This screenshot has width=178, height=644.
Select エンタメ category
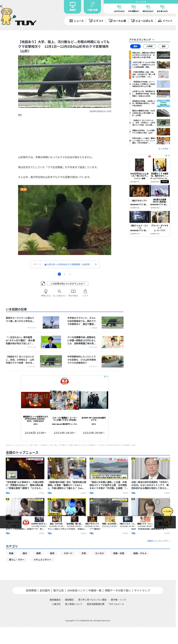(x=99, y=553)
